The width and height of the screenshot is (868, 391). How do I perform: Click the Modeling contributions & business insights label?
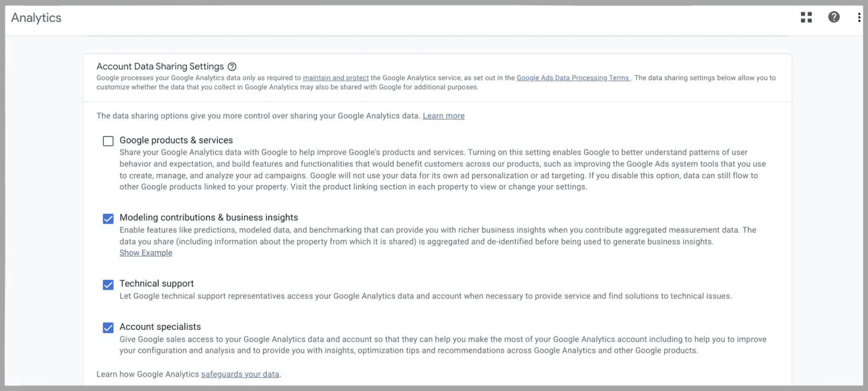[x=208, y=218]
